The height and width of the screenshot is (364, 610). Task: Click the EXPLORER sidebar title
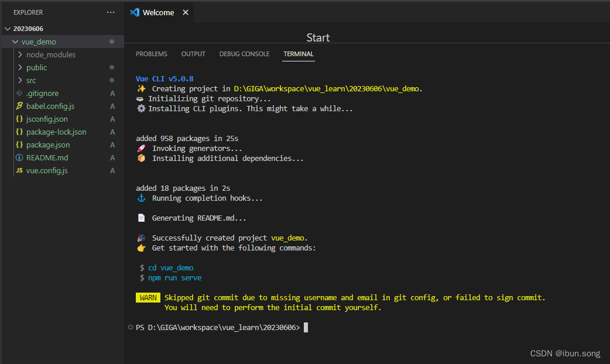28,12
